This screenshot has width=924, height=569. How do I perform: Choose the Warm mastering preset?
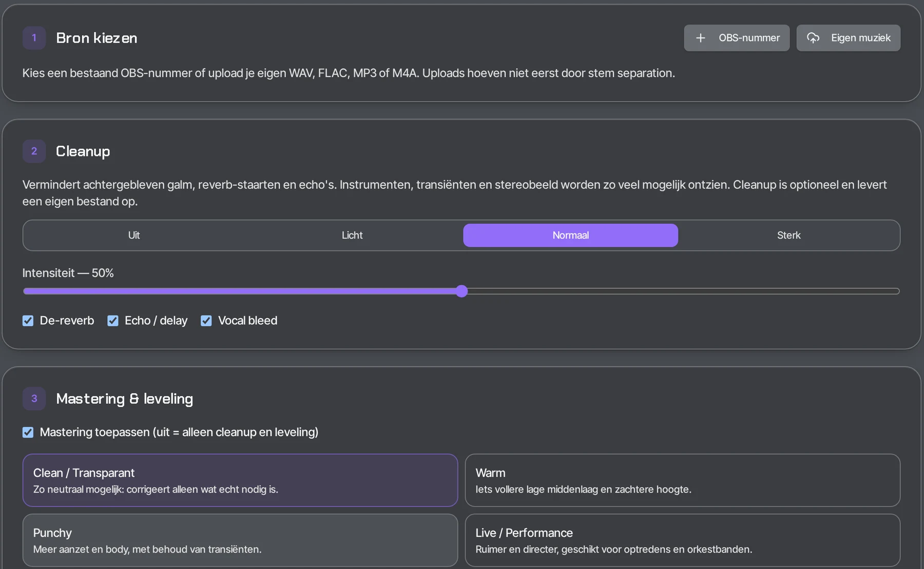tap(683, 480)
